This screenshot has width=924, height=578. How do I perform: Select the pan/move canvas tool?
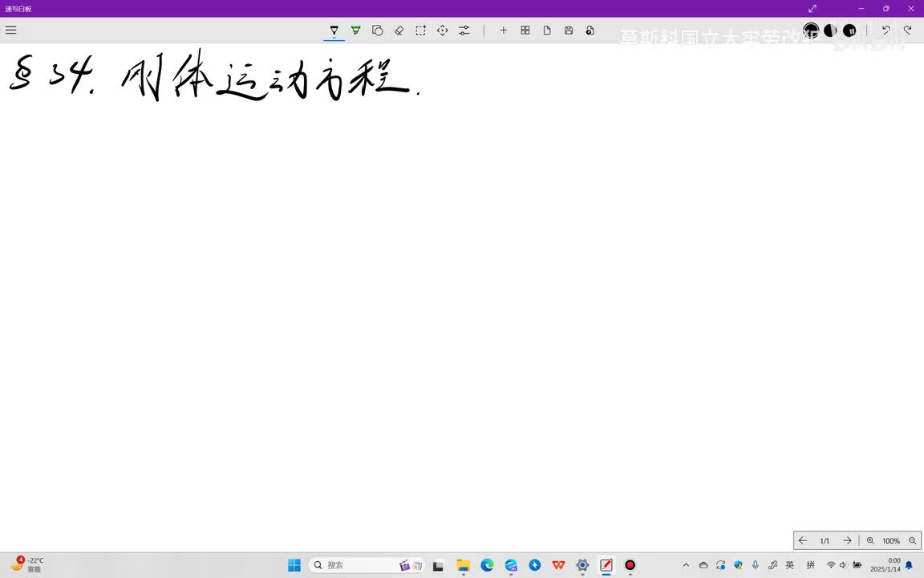[x=443, y=30]
